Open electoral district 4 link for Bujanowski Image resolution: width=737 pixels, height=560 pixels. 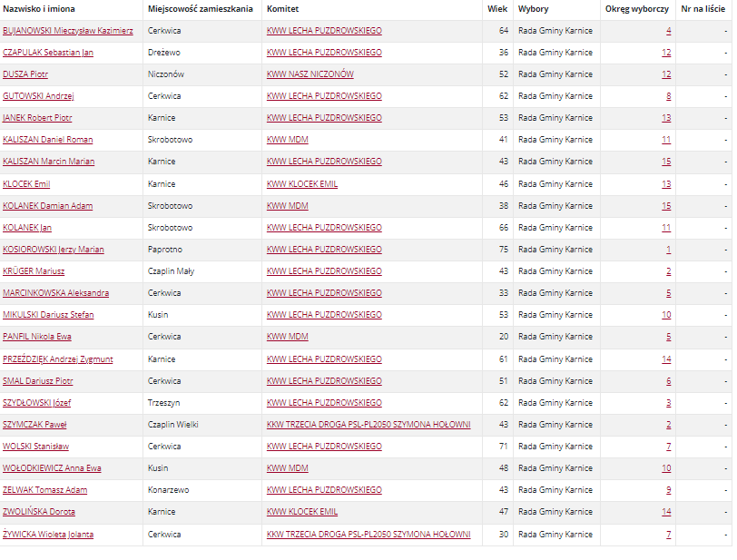pyautogui.click(x=668, y=31)
